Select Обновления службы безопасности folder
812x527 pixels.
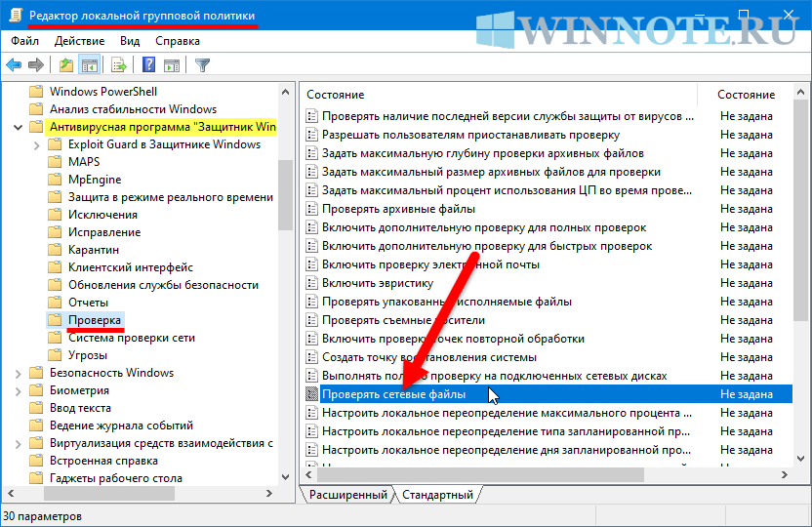[163, 285]
